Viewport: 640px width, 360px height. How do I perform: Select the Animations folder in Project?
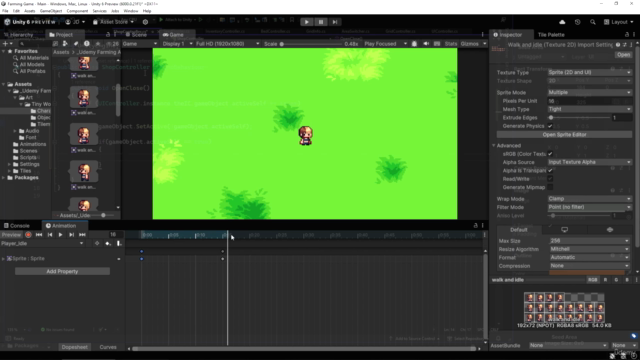point(33,144)
